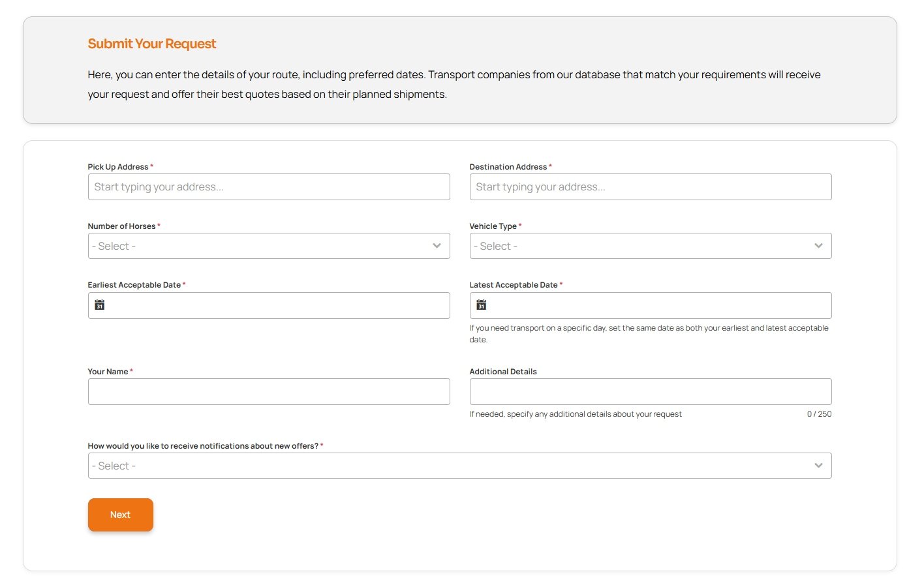Click the chevron arrow in Vehicle Type
The width and height of the screenshot is (924, 583).
818,246
